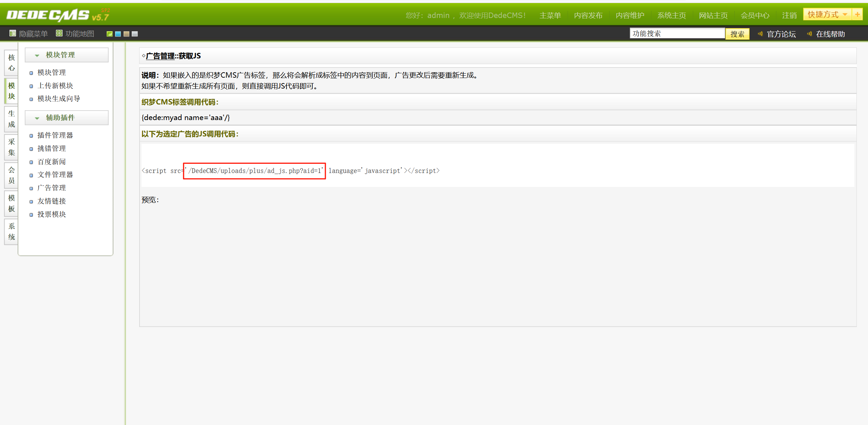Open 挑错管理 in the sidebar

point(52,148)
